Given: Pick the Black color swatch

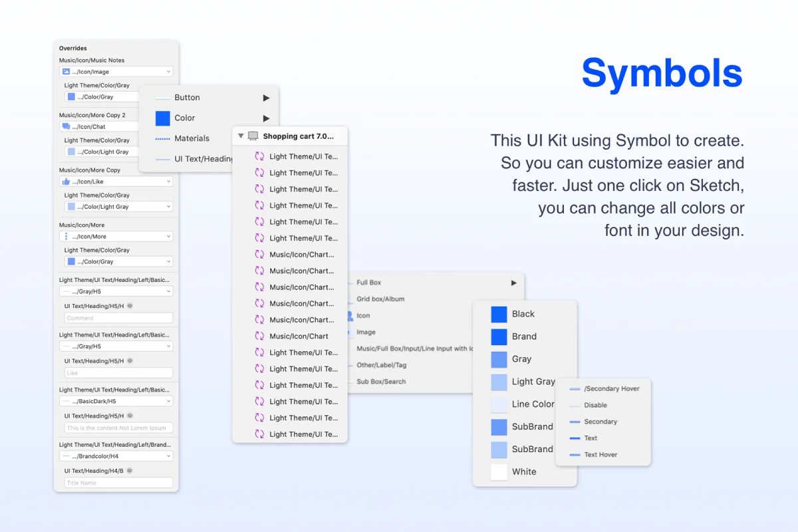Looking at the screenshot, I should pos(499,314).
